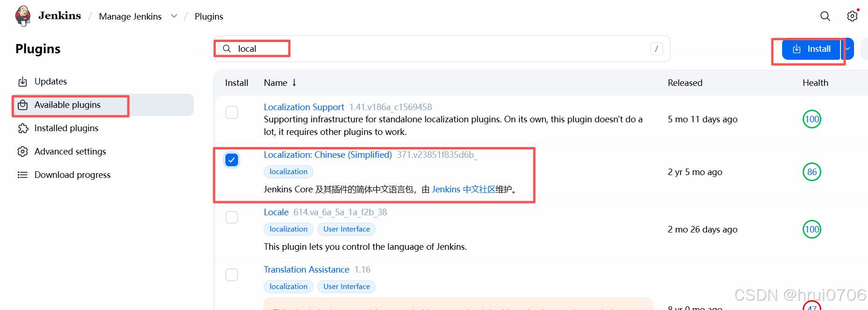The width and height of the screenshot is (868, 310).
Task: Click the Plugins page heading
Action: (38, 49)
